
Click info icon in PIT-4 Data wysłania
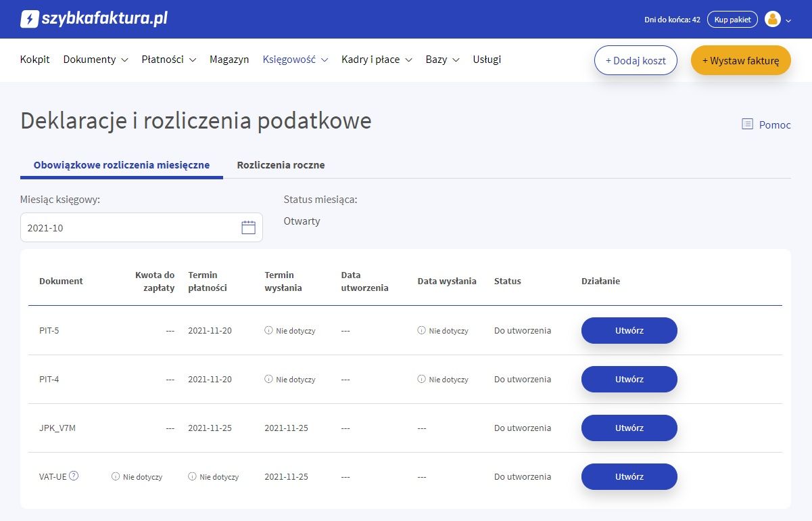421,380
